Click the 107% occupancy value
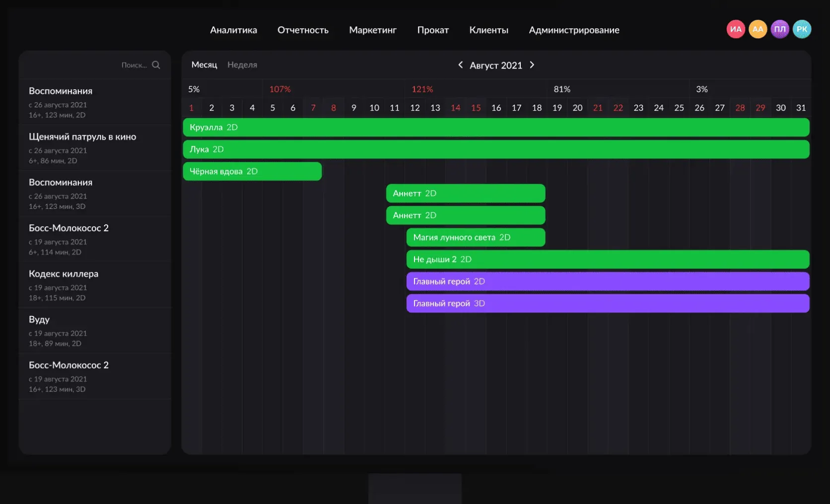This screenshot has width=830, height=504. point(280,89)
